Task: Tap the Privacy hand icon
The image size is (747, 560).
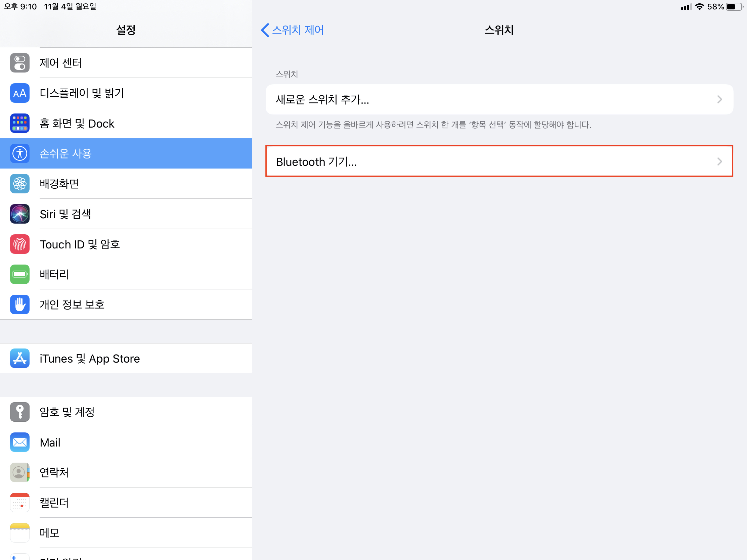Action: tap(19, 305)
